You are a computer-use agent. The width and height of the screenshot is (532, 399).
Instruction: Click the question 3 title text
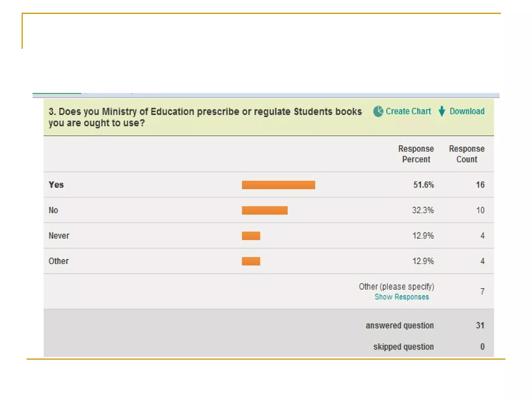click(x=205, y=117)
